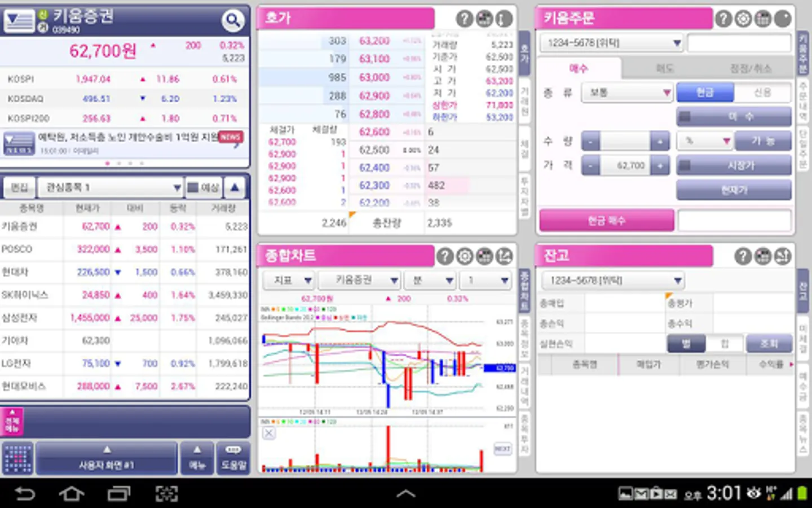Tap Android recent apps icon
The width and height of the screenshot is (812, 508).
click(x=118, y=494)
